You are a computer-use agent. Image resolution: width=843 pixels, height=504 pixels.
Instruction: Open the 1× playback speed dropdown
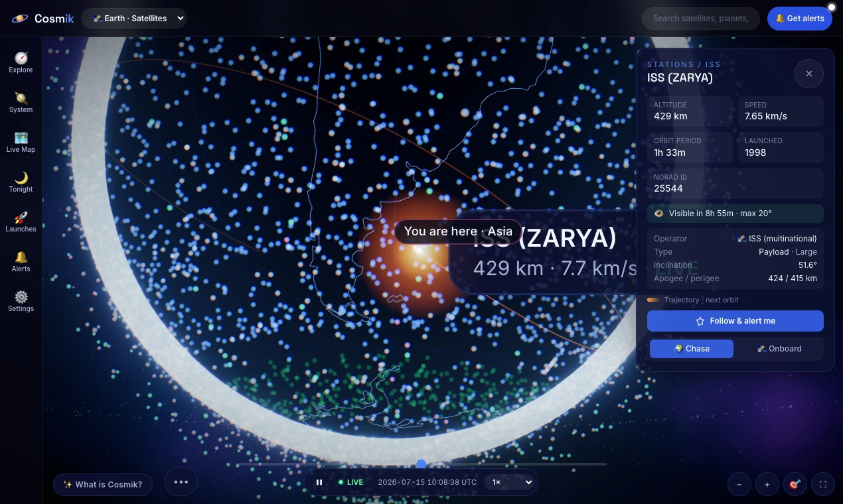click(510, 482)
